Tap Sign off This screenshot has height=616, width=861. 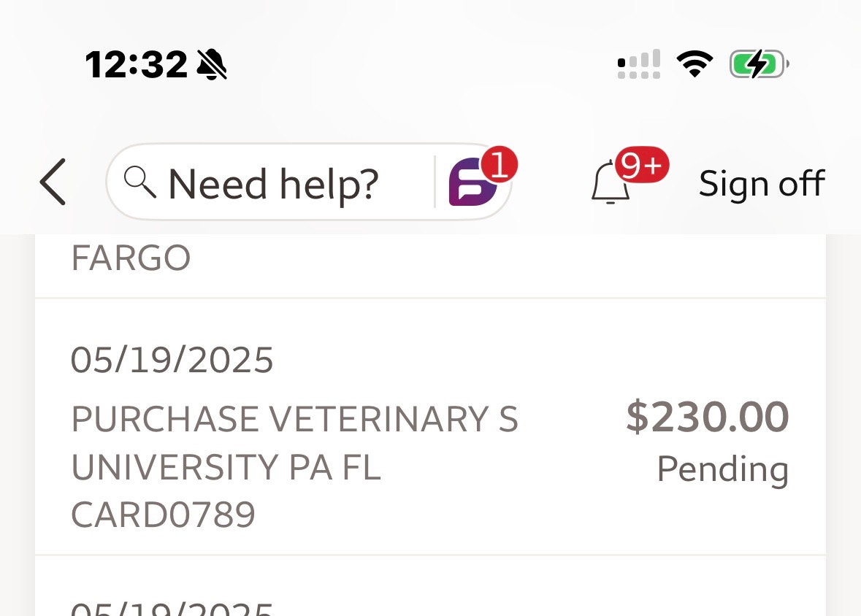[x=761, y=183]
